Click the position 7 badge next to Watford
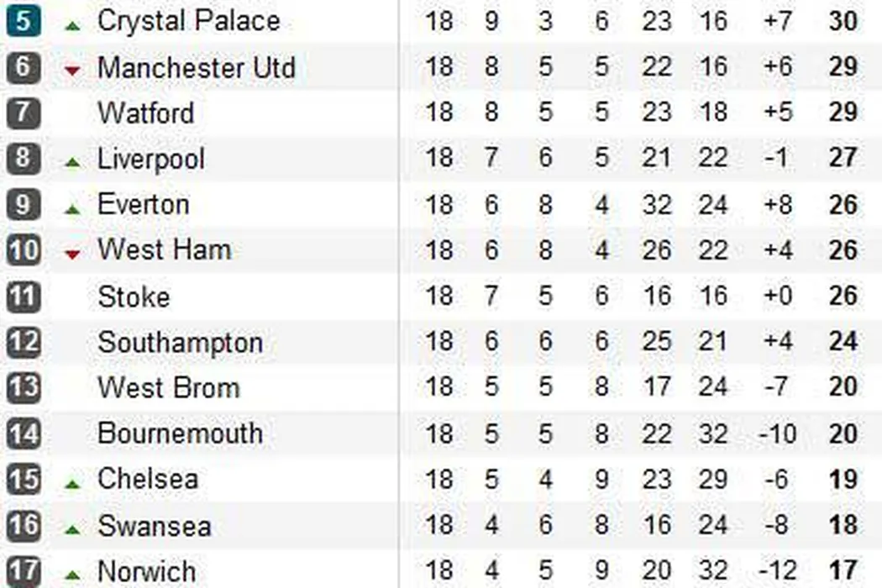The height and width of the screenshot is (588, 882). point(23,113)
